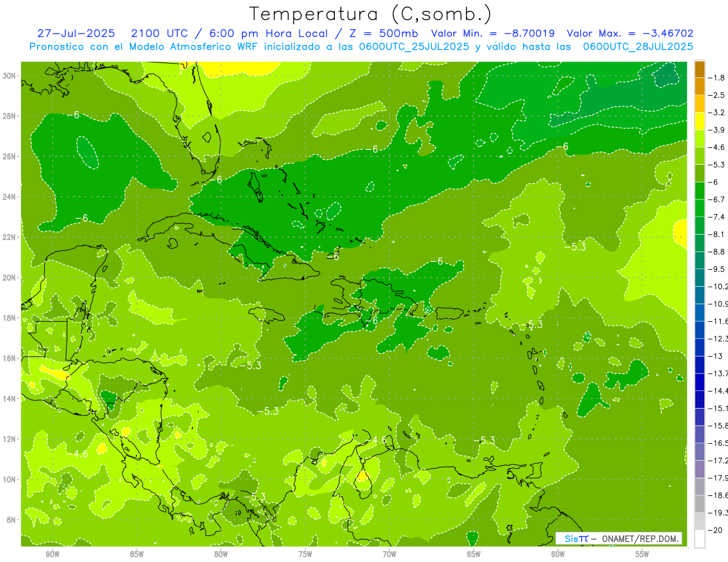Click the "28N" latitude axis label
The height and width of the screenshot is (562, 728).
[x=10, y=116]
